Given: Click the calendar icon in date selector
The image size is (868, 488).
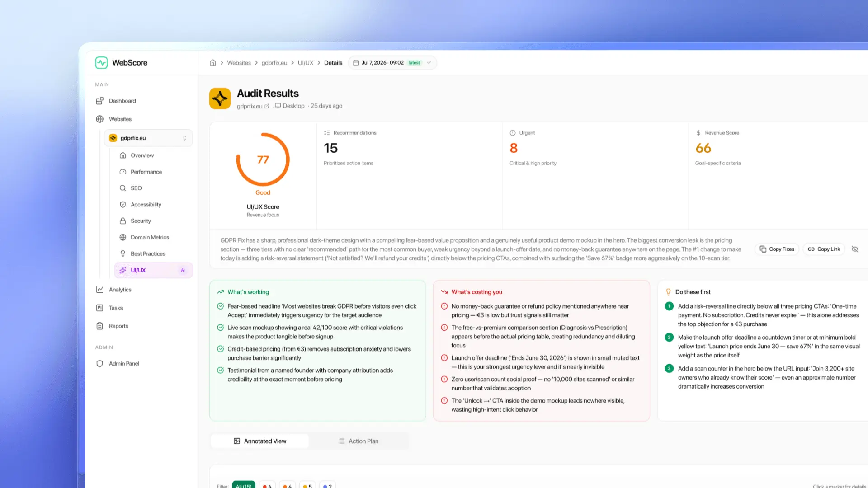Looking at the screenshot, I should pos(356,63).
